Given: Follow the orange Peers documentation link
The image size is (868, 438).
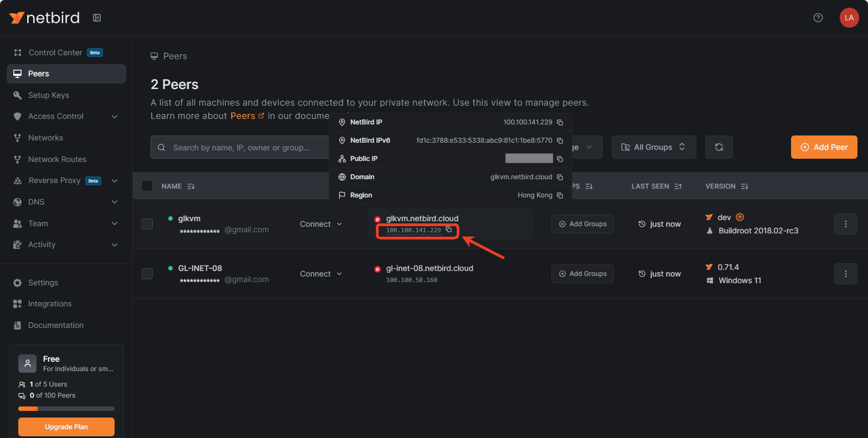Looking at the screenshot, I should [247, 116].
